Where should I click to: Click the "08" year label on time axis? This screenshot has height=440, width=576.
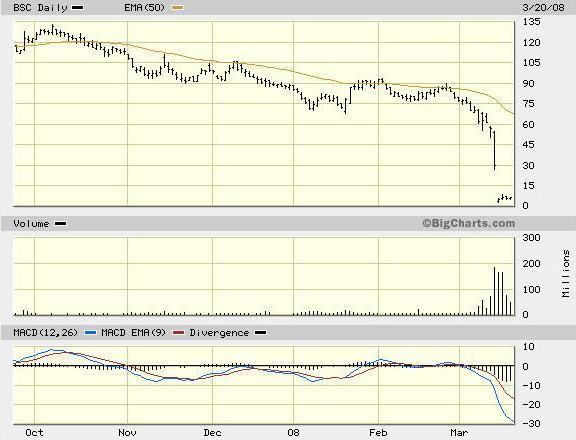293,433
